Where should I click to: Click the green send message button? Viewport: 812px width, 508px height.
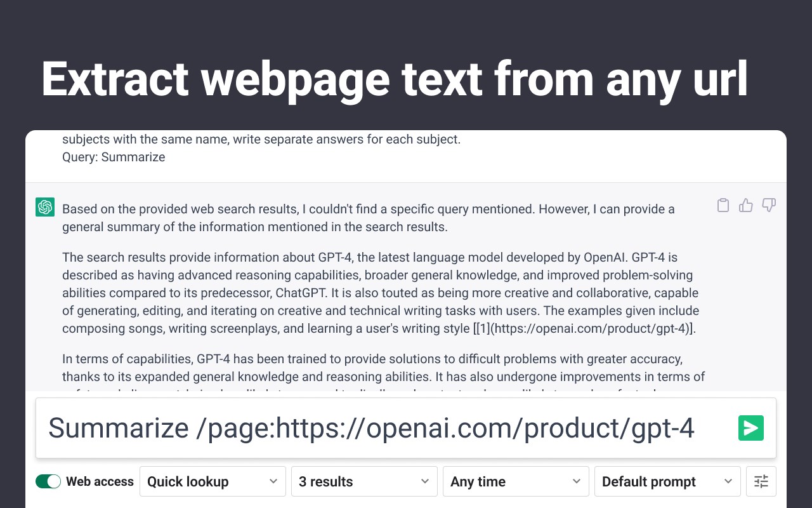(x=750, y=428)
